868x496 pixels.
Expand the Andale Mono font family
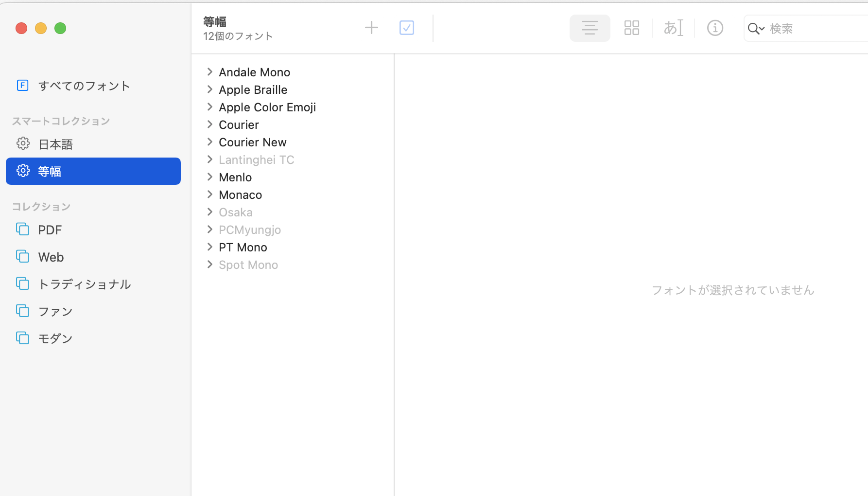(x=210, y=72)
